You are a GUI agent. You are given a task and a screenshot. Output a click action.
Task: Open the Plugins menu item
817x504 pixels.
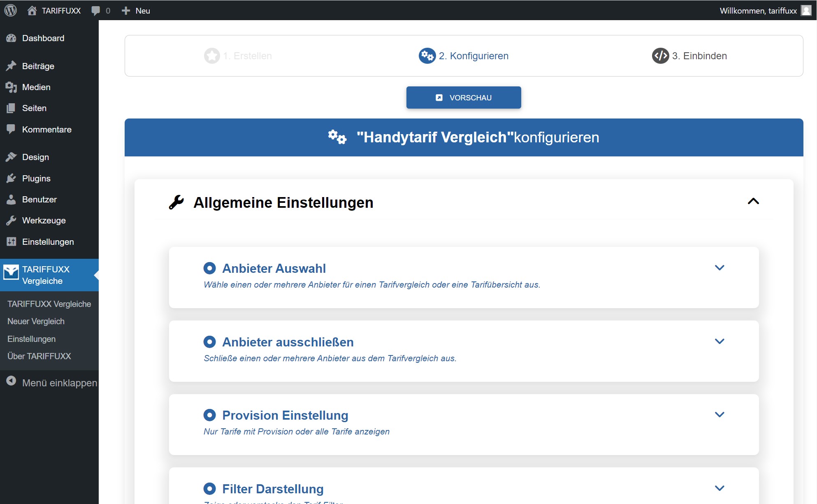click(x=49, y=179)
